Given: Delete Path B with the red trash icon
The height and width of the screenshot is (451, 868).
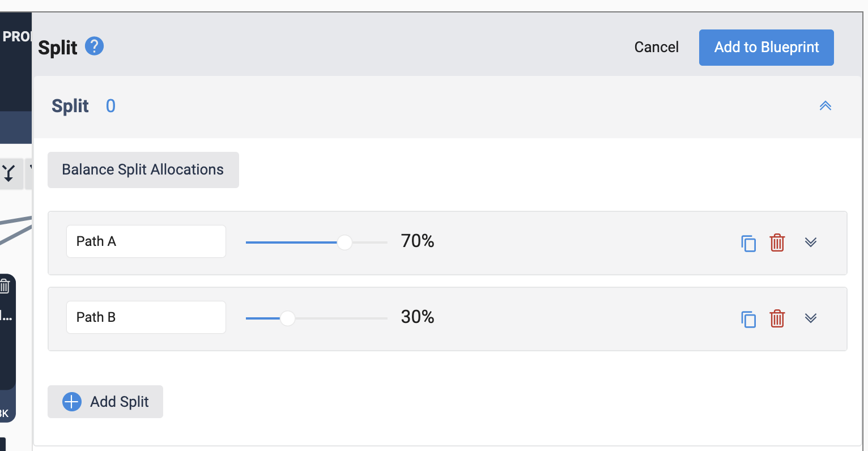Looking at the screenshot, I should point(777,318).
